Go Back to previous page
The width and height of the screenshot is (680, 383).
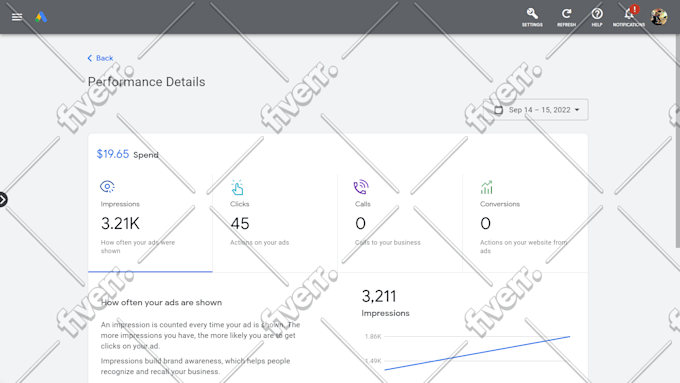(x=100, y=58)
